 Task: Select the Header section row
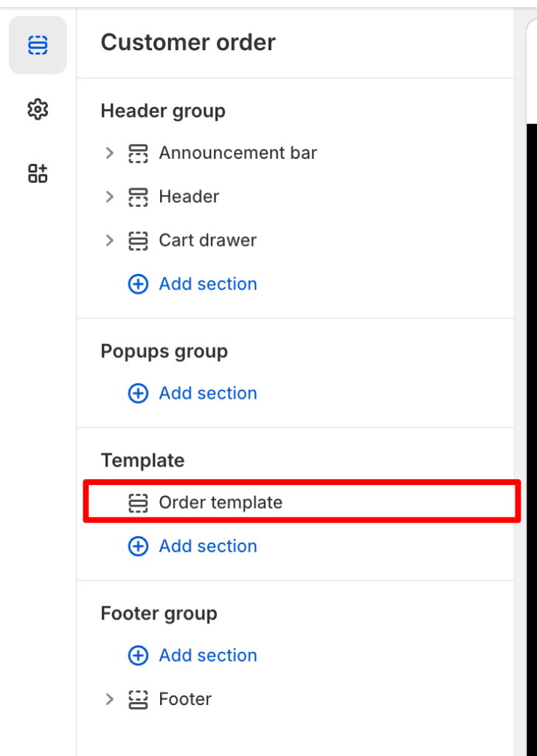pos(296,196)
